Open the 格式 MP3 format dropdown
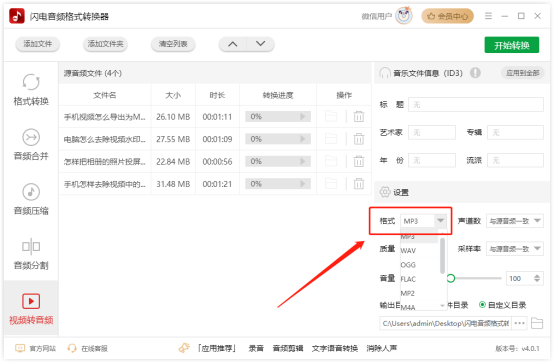 tap(424, 221)
